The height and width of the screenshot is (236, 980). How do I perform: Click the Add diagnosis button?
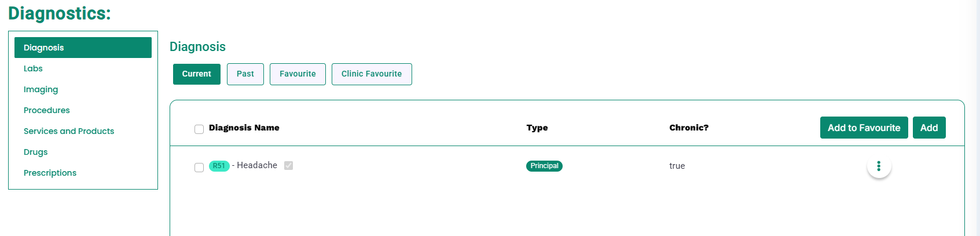[x=929, y=128]
